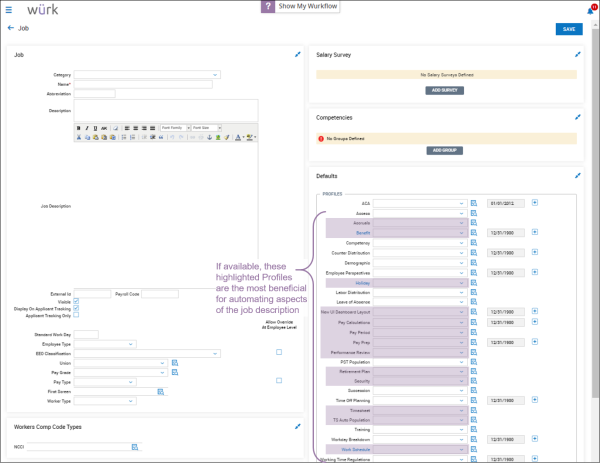Open lookup icon next to Union
The width and height of the screenshot is (600, 463).
pos(175,362)
